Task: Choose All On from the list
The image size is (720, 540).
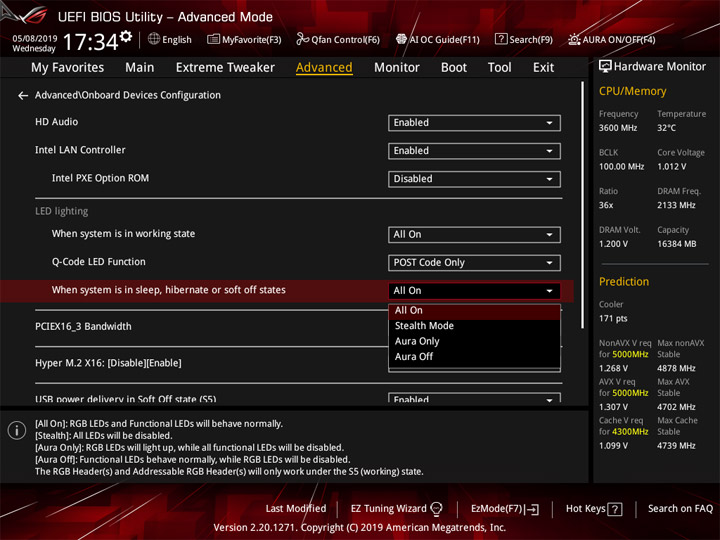Action: [x=474, y=311]
